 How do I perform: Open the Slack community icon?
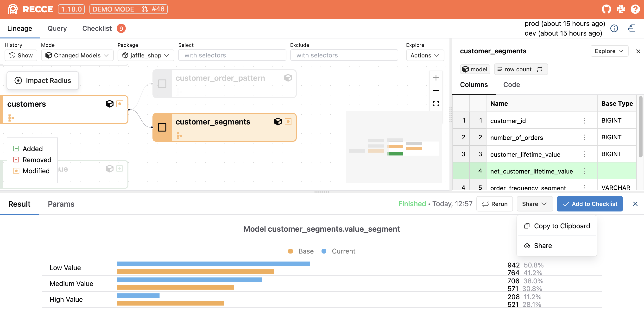(x=621, y=9)
